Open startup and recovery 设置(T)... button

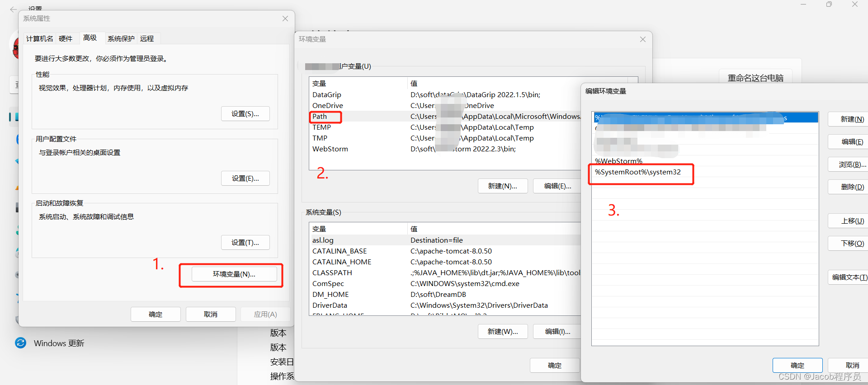pyautogui.click(x=245, y=243)
